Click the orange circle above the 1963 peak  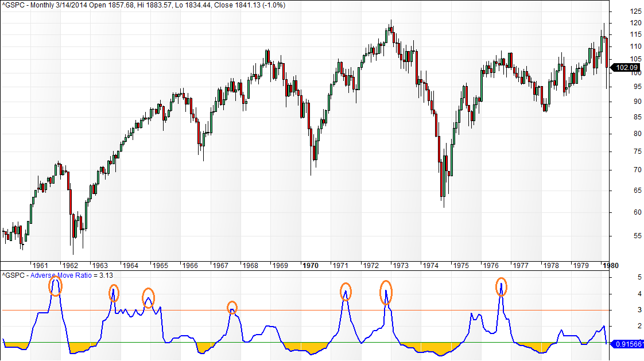point(114,293)
